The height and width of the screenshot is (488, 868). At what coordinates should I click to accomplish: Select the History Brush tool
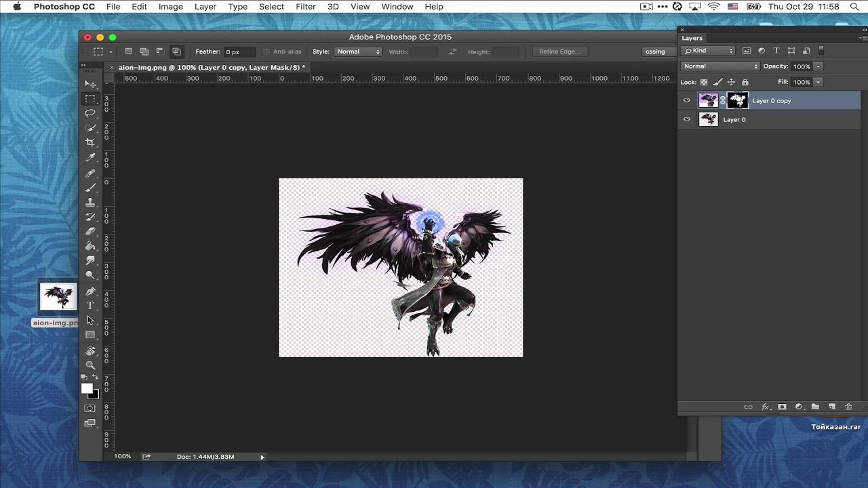point(90,217)
